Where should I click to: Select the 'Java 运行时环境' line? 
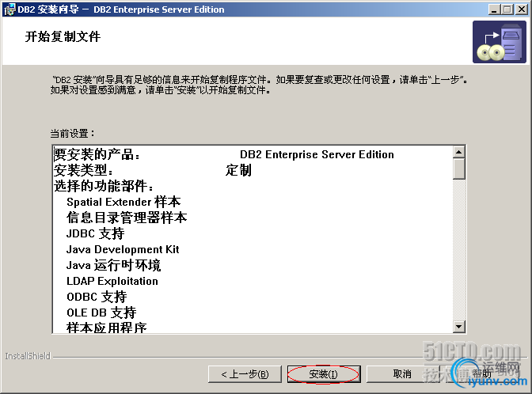pyautogui.click(x=113, y=265)
